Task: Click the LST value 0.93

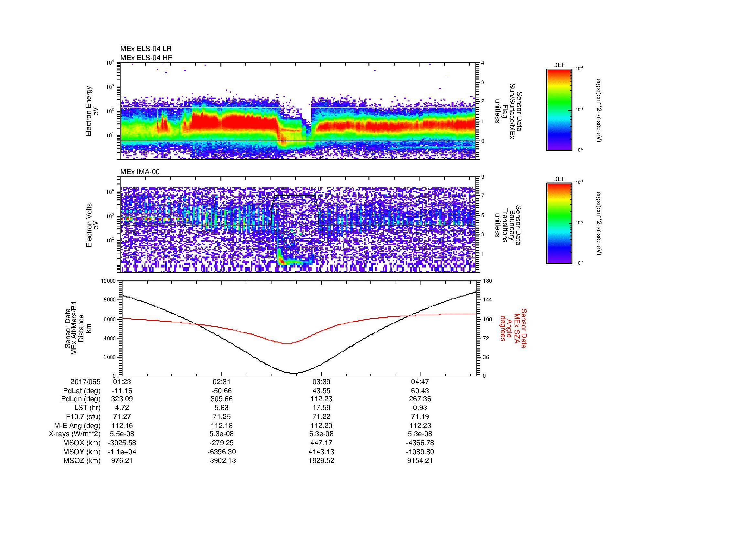Action: pyautogui.click(x=420, y=408)
